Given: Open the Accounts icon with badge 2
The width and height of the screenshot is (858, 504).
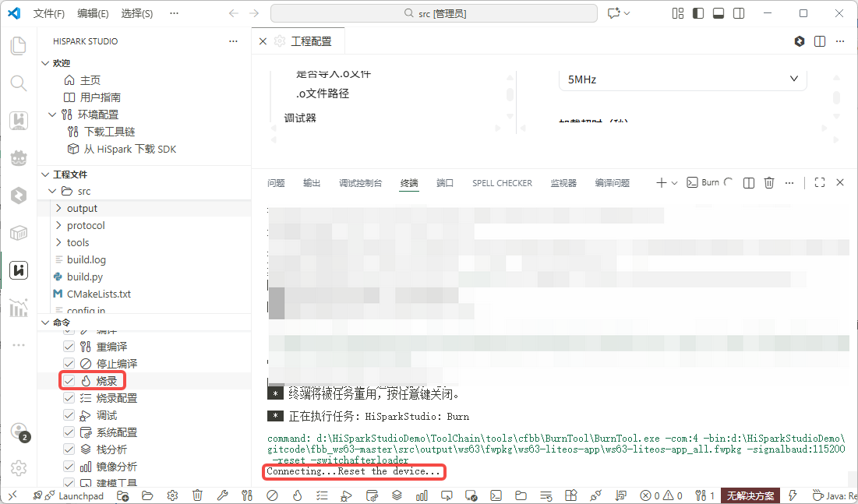Looking at the screenshot, I should coord(19,432).
